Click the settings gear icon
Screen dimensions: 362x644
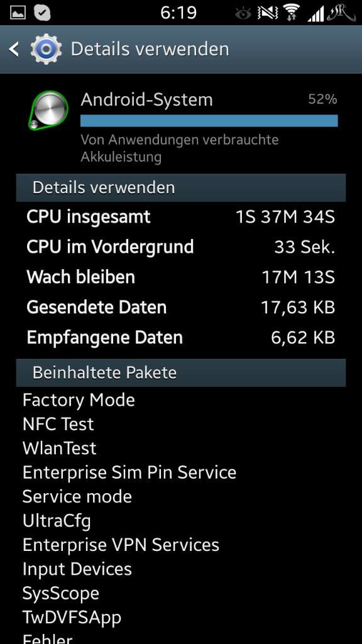[46, 49]
